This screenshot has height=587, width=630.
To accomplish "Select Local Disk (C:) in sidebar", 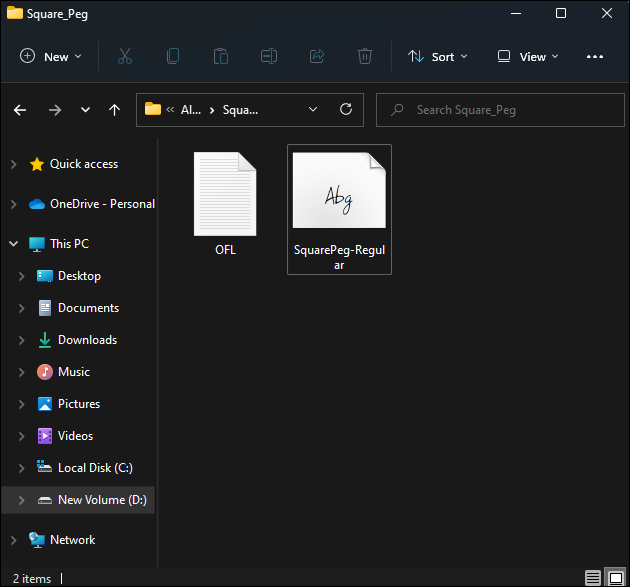I will pos(94,468).
